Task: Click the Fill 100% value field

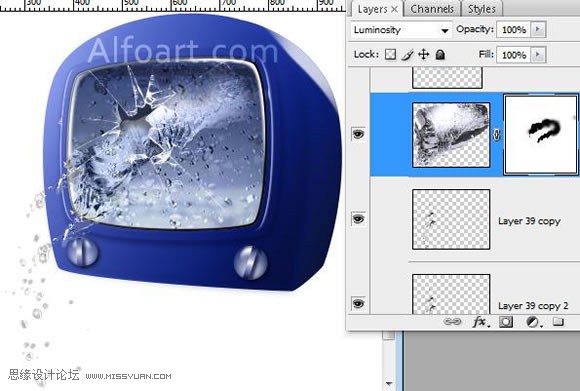Action: [x=514, y=55]
